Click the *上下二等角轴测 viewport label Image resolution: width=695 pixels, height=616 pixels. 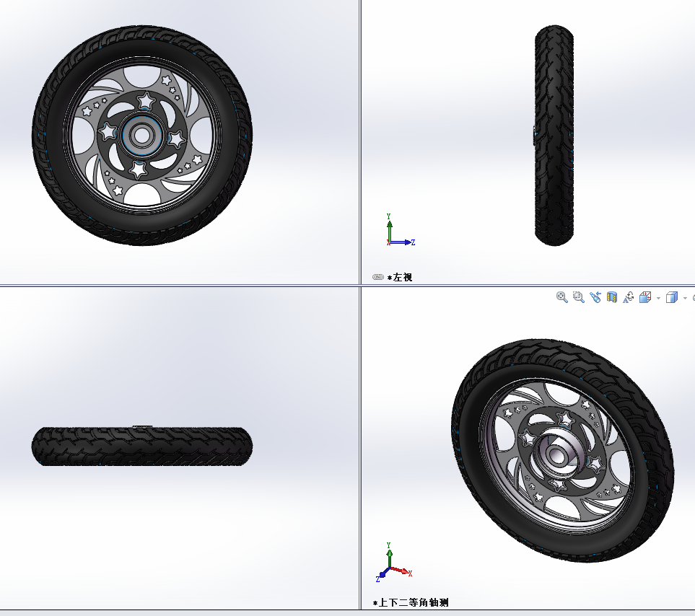(411, 603)
